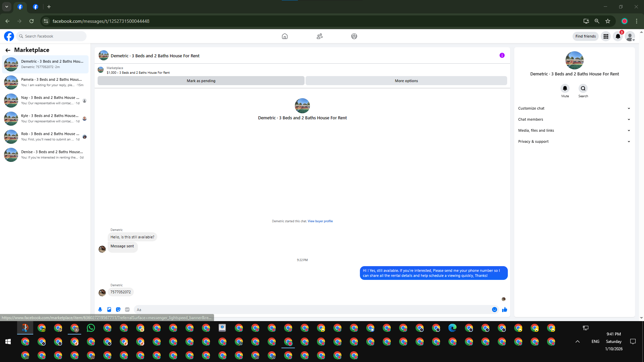Click the attach photo icon

(109, 309)
